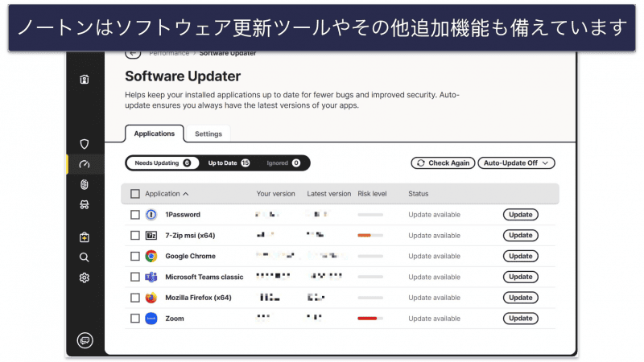
Task: Open the clipboard-plus icon in sidebar
Action: 85,237
